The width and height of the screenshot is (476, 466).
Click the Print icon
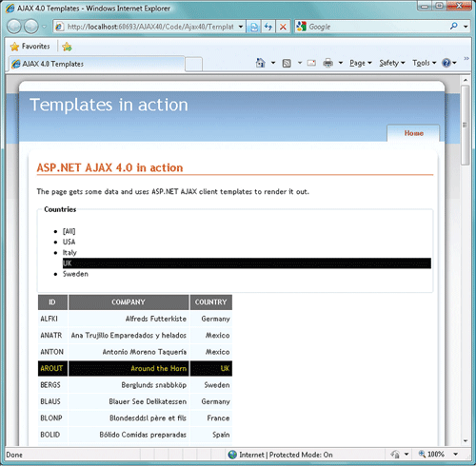click(x=327, y=63)
